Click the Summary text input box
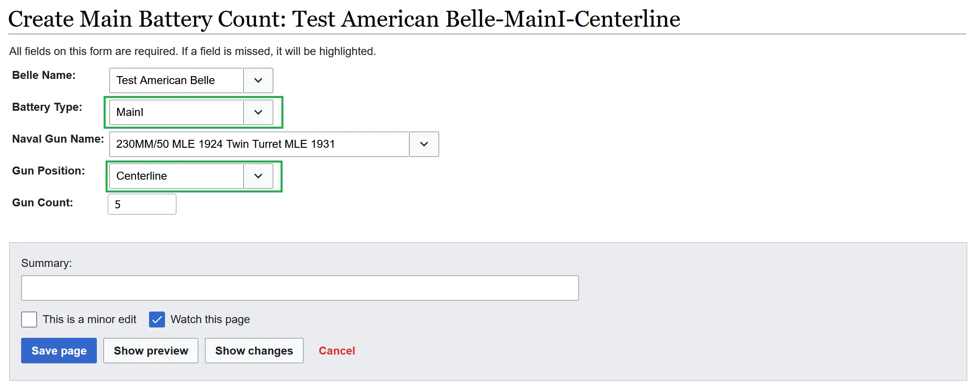The height and width of the screenshot is (392, 980). 300,288
